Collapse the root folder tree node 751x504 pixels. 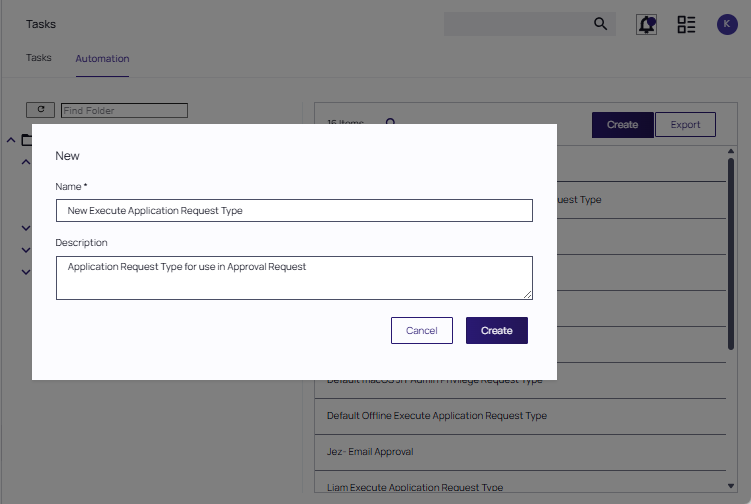[x=10, y=140]
